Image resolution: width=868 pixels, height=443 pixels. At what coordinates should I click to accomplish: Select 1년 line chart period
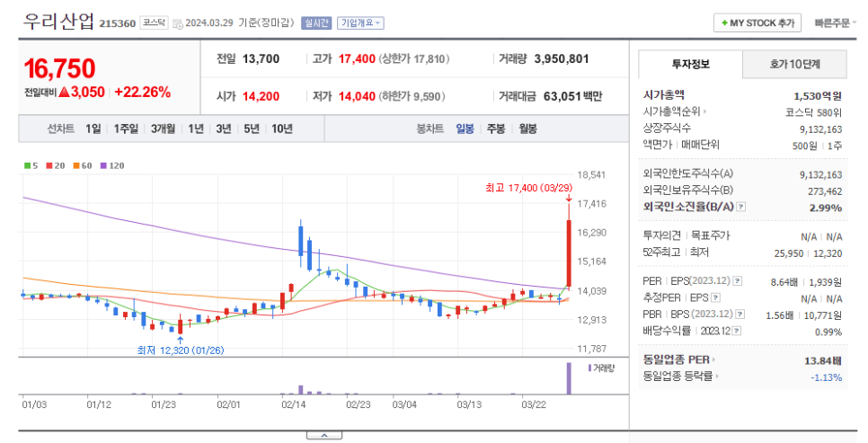click(195, 129)
